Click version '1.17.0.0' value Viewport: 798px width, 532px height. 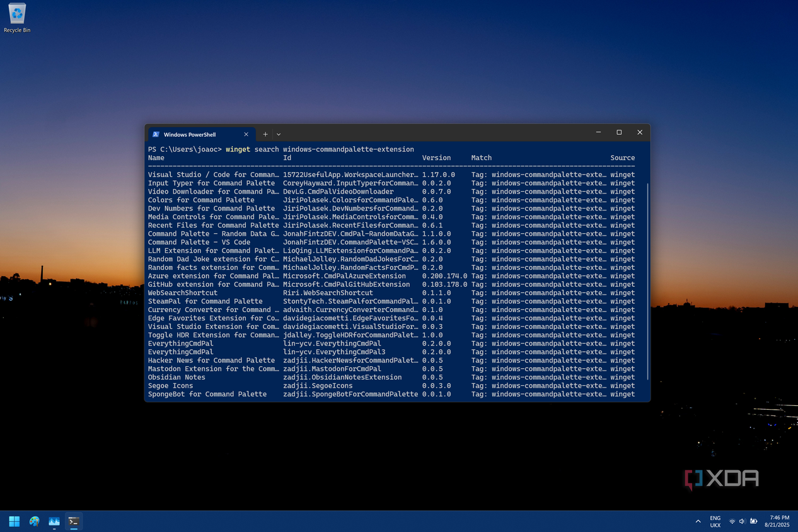(439, 175)
